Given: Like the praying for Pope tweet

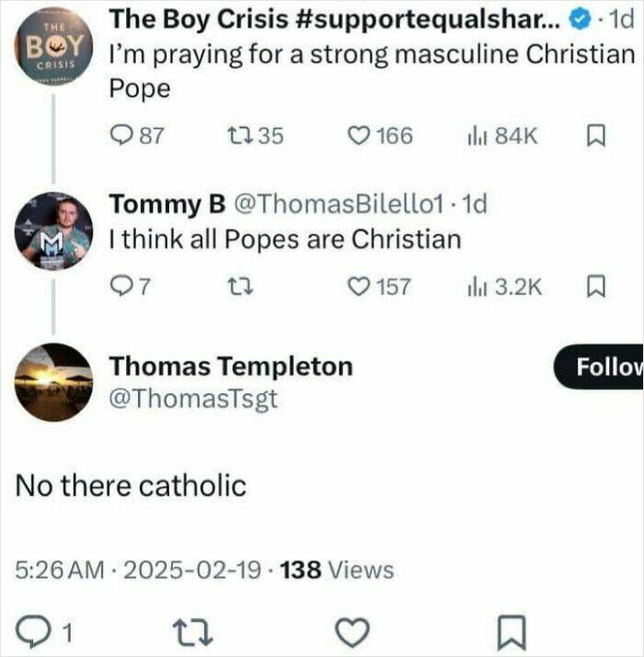Looking at the screenshot, I should [358, 136].
